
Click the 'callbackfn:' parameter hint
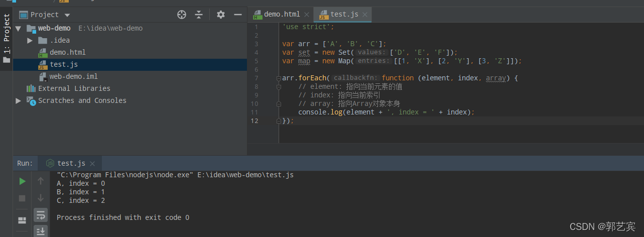355,78
